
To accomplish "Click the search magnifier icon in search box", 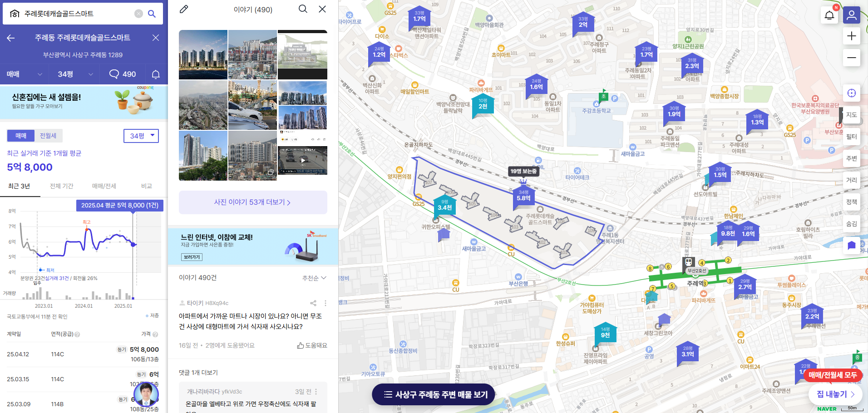I will [152, 14].
